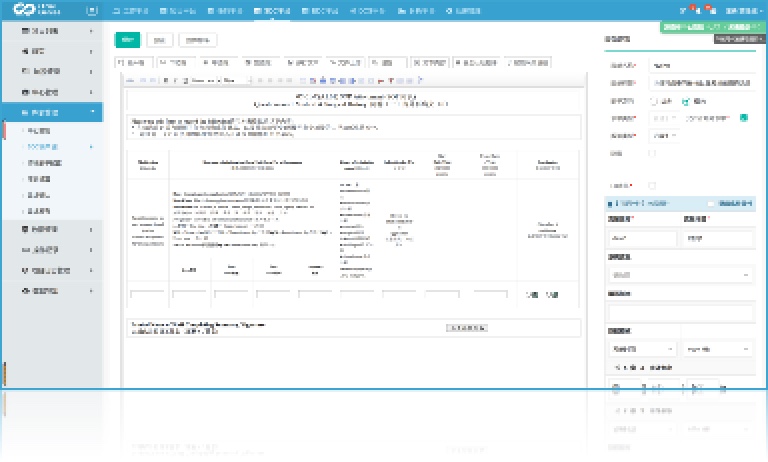Select the unchecked radio option in the side panel
The image size is (768, 462).
point(654,101)
